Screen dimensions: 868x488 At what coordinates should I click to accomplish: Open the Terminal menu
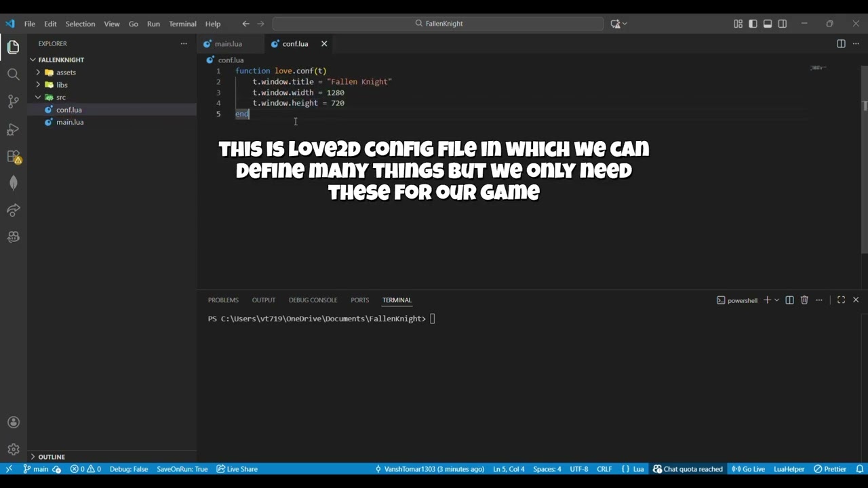[182, 24]
